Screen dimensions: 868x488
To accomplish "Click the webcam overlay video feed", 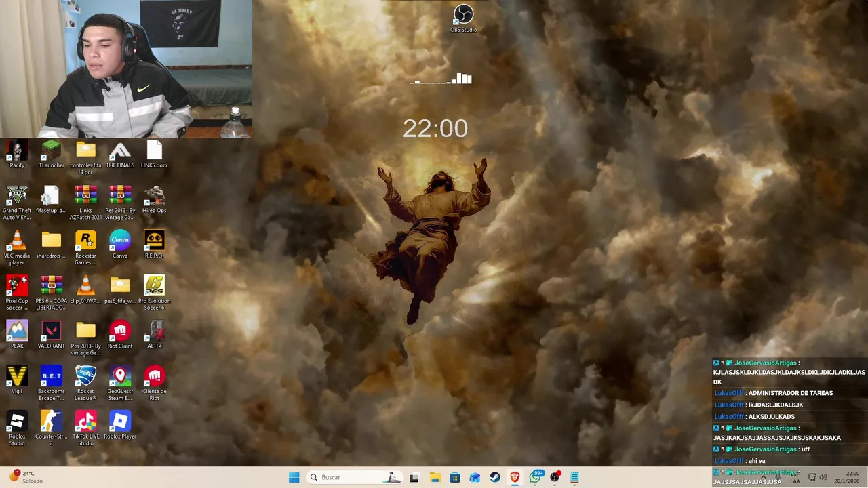I will coord(126,68).
